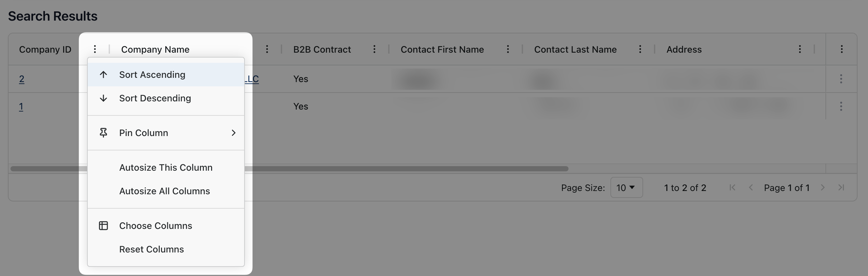Open row options for company 1

click(x=841, y=106)
